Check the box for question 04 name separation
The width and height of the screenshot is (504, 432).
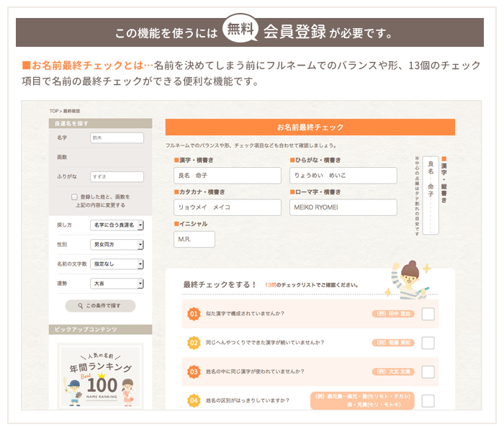click(428, 401)
